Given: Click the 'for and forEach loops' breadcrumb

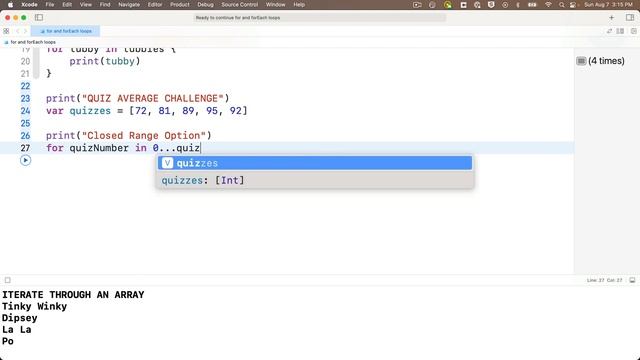Looking at the screenshot, I should 30,42.
